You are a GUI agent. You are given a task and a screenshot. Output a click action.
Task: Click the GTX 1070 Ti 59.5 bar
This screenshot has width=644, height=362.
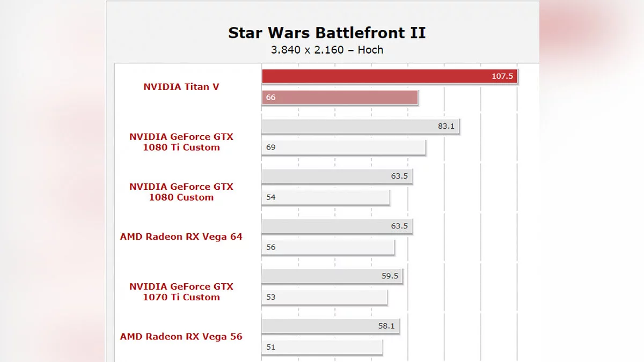point(332,276)
